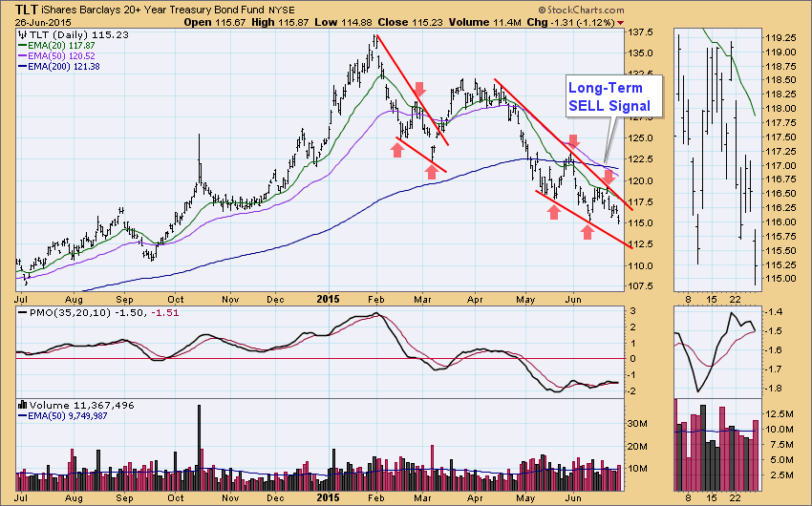812x506 pixels.
Task: Click the volume bars icon beside Volume 11,367,496
Action: coord(22,405)
